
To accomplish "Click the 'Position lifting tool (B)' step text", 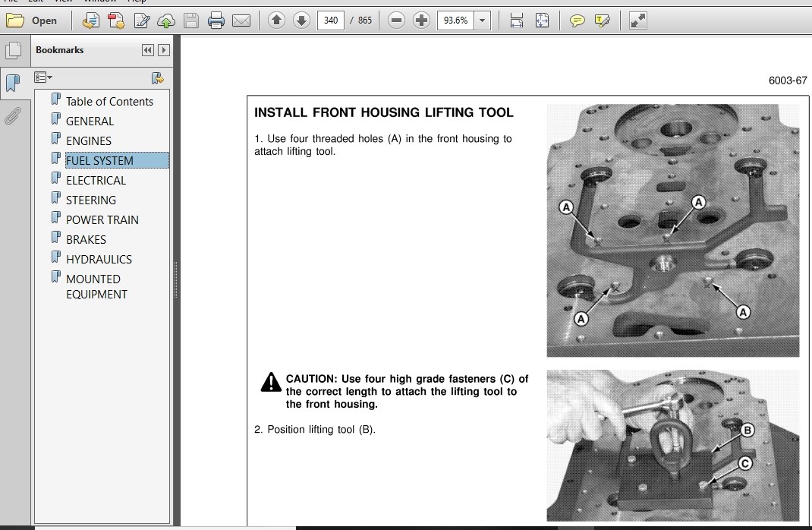I will [x=315, y=430].
